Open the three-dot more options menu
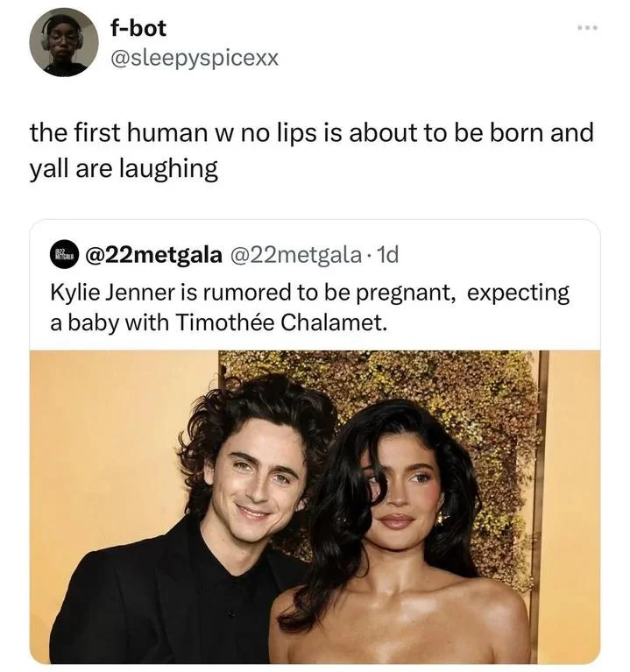 point(587,28)
